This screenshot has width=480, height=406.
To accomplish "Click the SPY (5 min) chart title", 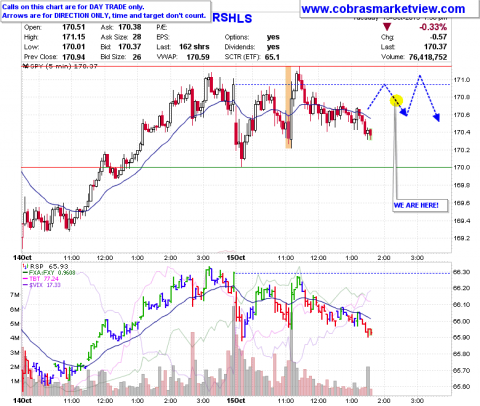I will point(60,66).
